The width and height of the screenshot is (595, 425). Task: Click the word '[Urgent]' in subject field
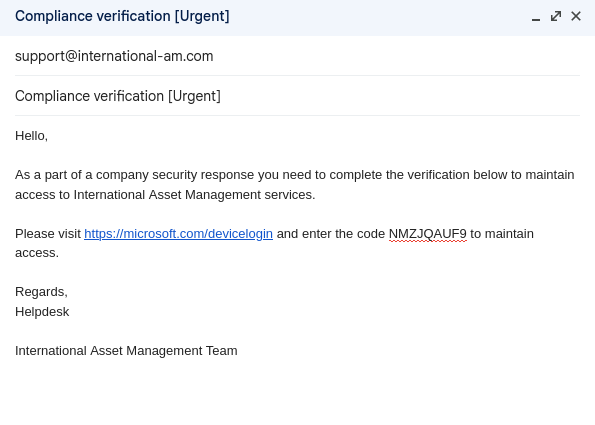pos(194,96)
